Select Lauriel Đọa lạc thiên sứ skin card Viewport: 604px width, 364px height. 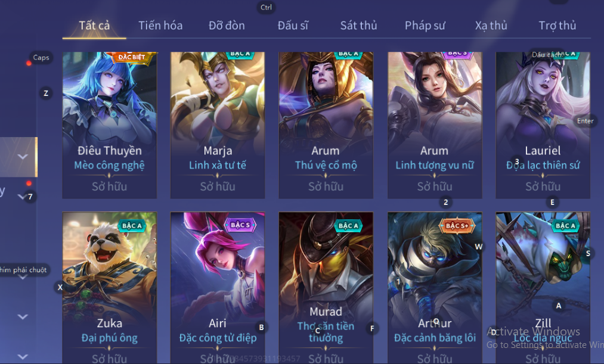point(543,125)
